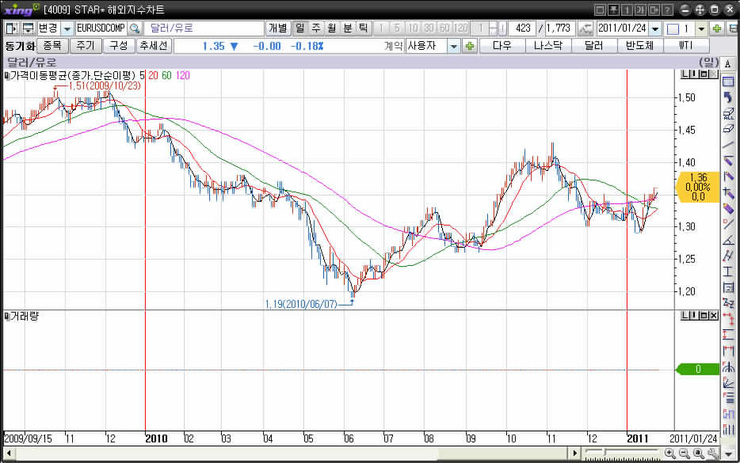
Task: Click the green plus icon beside 사용자 dropdown
Action: pos(470,46)
